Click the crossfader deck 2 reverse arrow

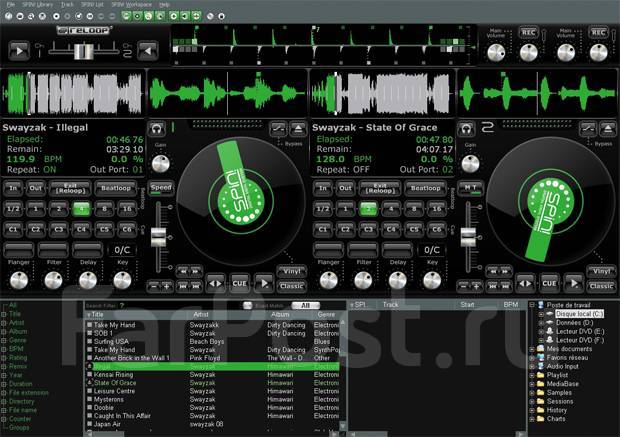[148, 51]
